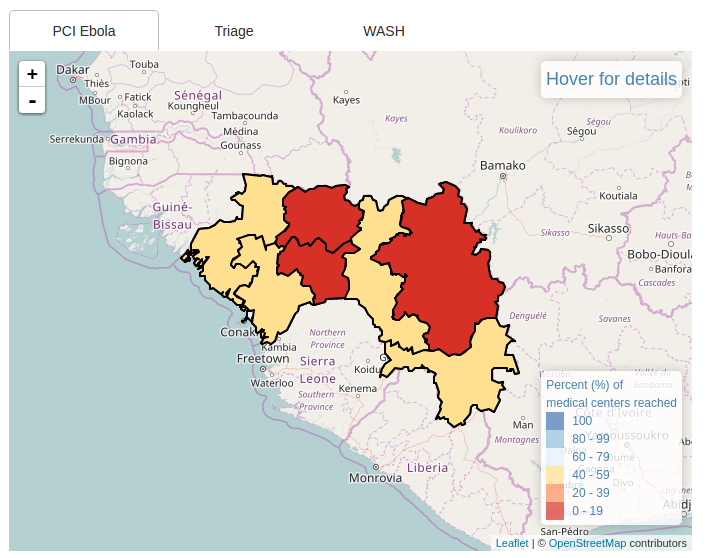Screen dimensions: 709x558
Task: Open the Leaflet attribution link
Action: click(512, 543)
